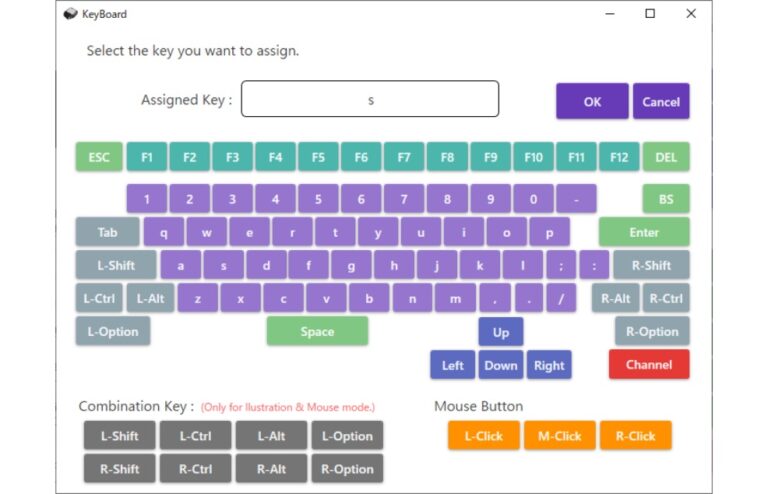
Task: Select the DEL key
Action: pos(666,157)
